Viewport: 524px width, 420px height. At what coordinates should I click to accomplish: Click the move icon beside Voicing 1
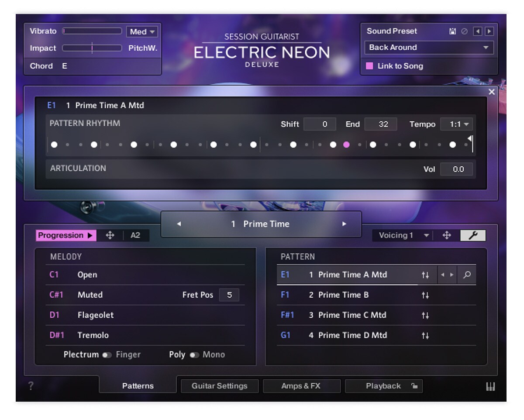click(447, 235)
